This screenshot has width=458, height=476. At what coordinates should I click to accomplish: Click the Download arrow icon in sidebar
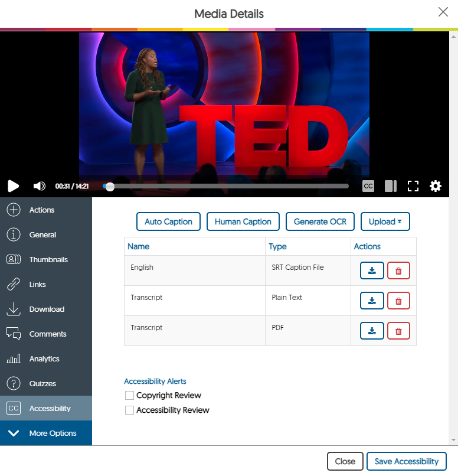14,309
